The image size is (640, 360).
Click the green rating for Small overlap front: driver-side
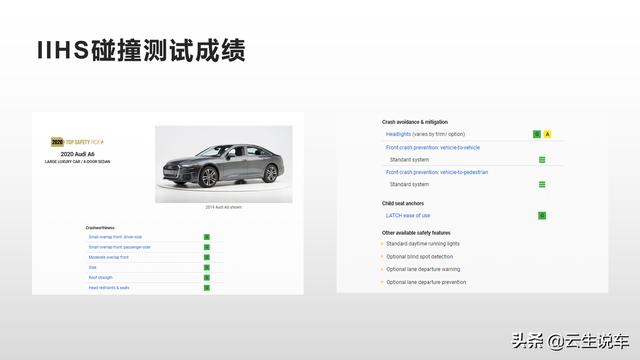tap(207, 237)
